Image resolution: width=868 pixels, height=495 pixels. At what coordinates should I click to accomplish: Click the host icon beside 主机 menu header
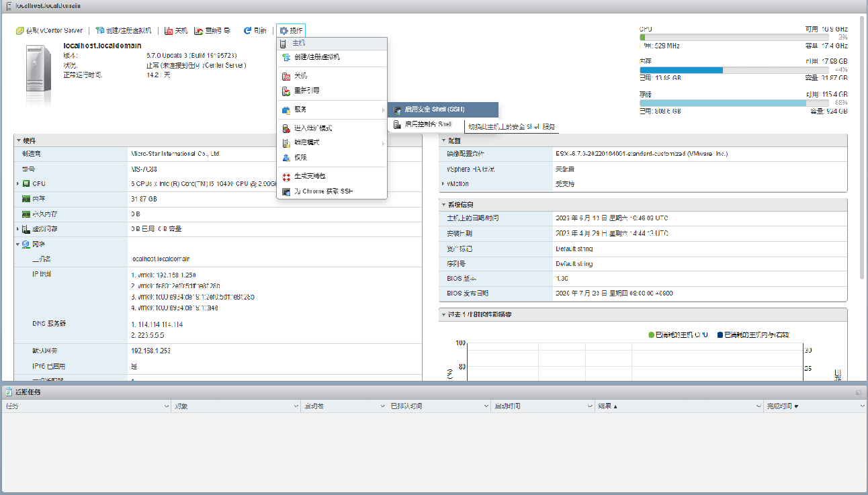point(284,43)
